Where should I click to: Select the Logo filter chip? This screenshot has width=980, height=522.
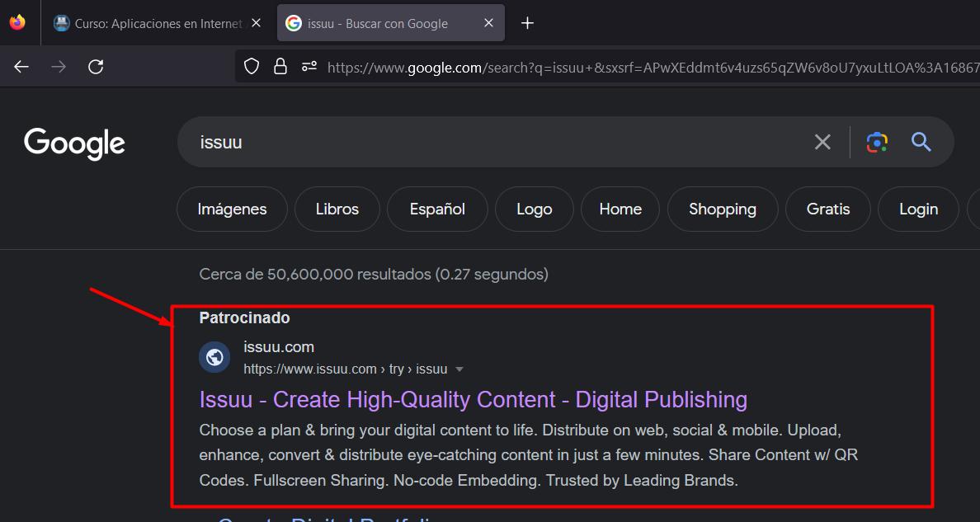point(535,209)
